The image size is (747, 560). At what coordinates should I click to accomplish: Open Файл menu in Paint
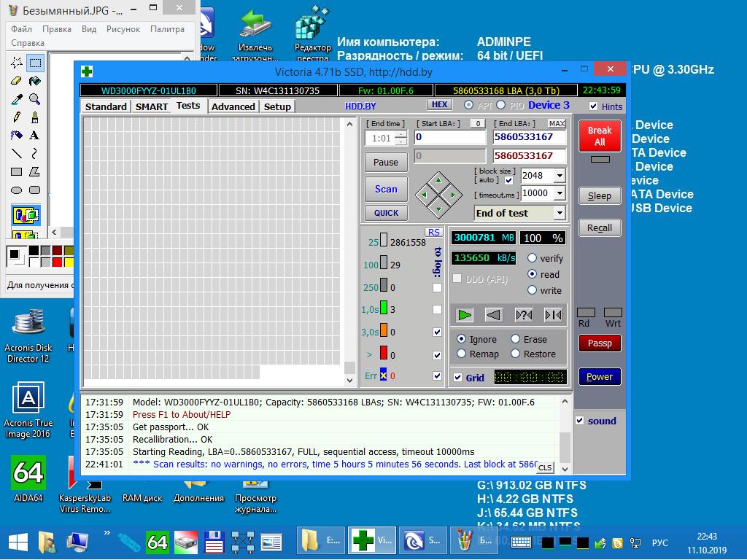(21, 29)
